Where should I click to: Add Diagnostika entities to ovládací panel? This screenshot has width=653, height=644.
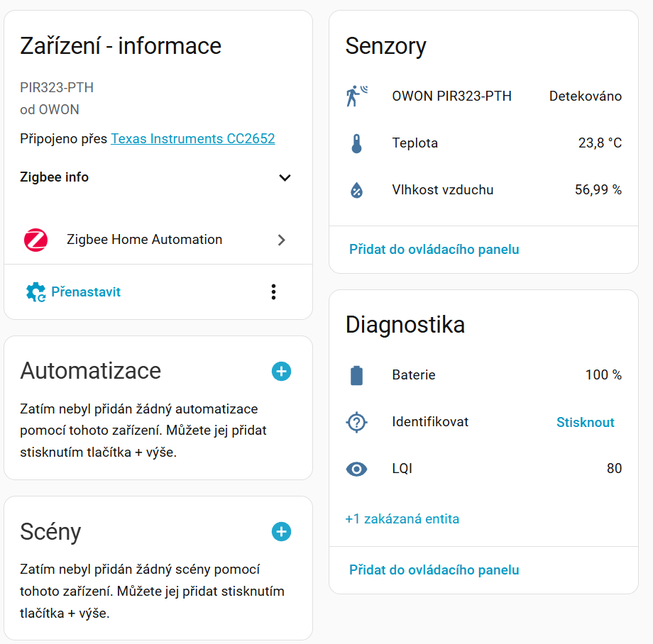(434, 570)
